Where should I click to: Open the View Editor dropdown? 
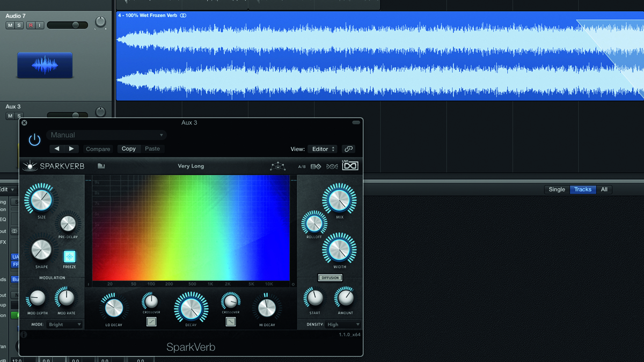click(x=323, y=149)
